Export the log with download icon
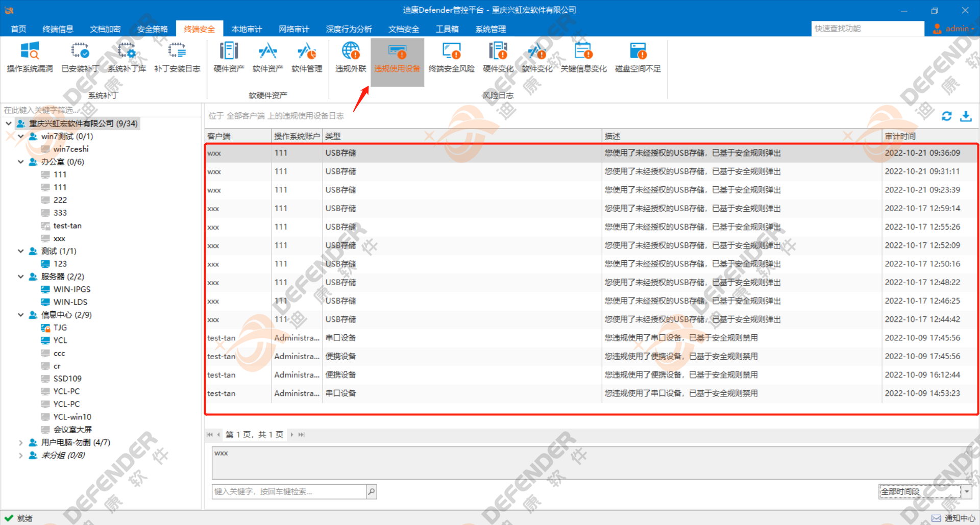Screen dimensions: 980x525 pyautogui.click(x=966, y=116)
